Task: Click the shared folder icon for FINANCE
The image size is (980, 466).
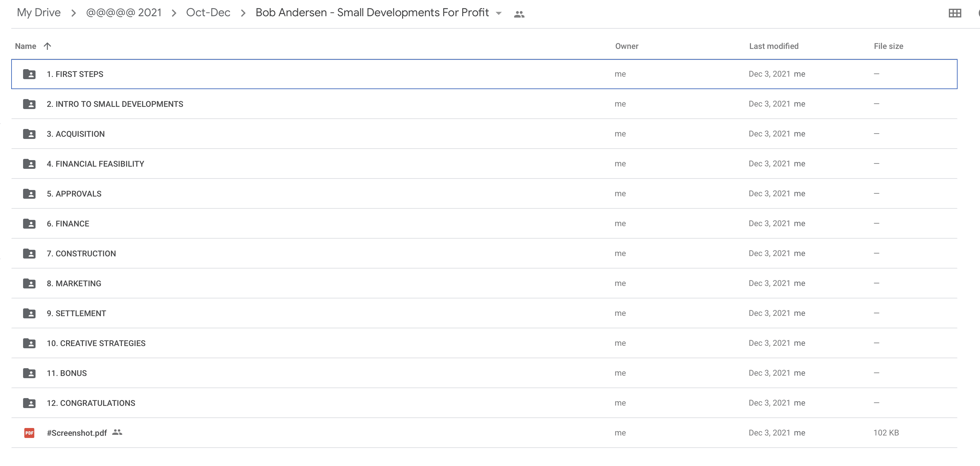Action: pos(29,223)
